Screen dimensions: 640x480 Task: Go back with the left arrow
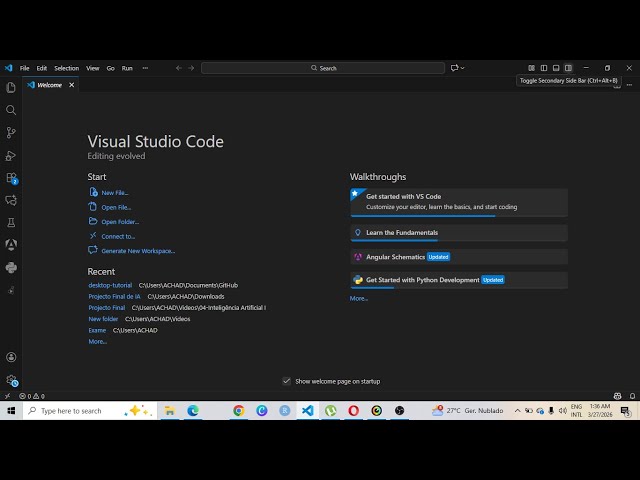(178, 68)
